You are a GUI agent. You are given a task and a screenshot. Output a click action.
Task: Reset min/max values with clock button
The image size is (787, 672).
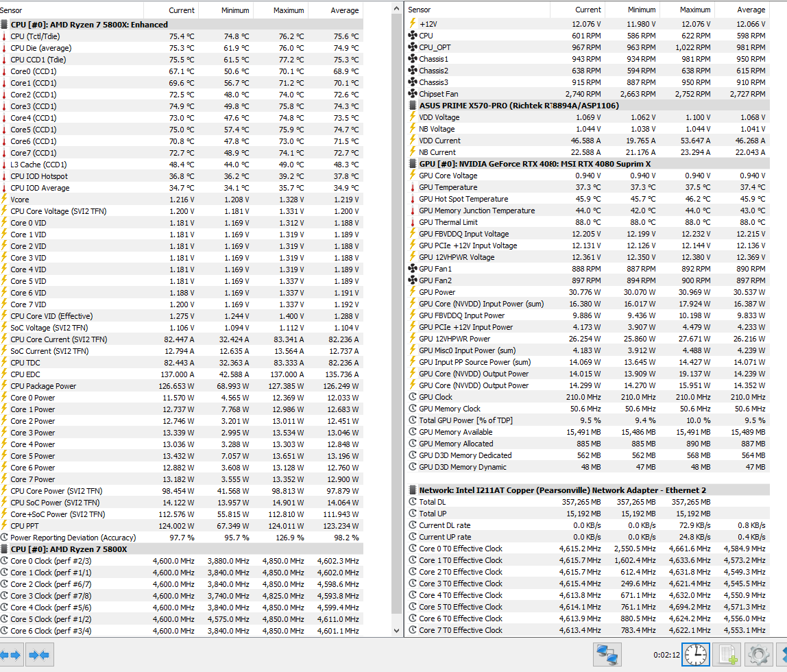[x=696, y=654]
